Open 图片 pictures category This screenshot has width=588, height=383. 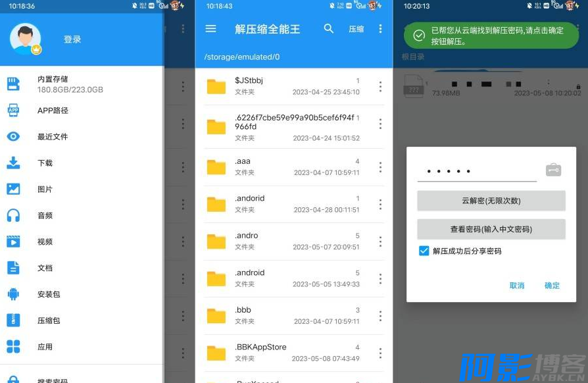tap(82, 189)
